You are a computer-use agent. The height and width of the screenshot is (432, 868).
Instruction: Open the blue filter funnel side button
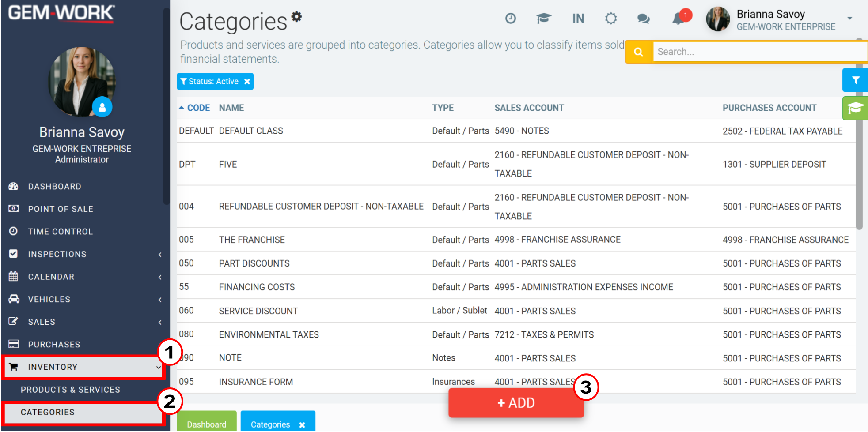855,80
